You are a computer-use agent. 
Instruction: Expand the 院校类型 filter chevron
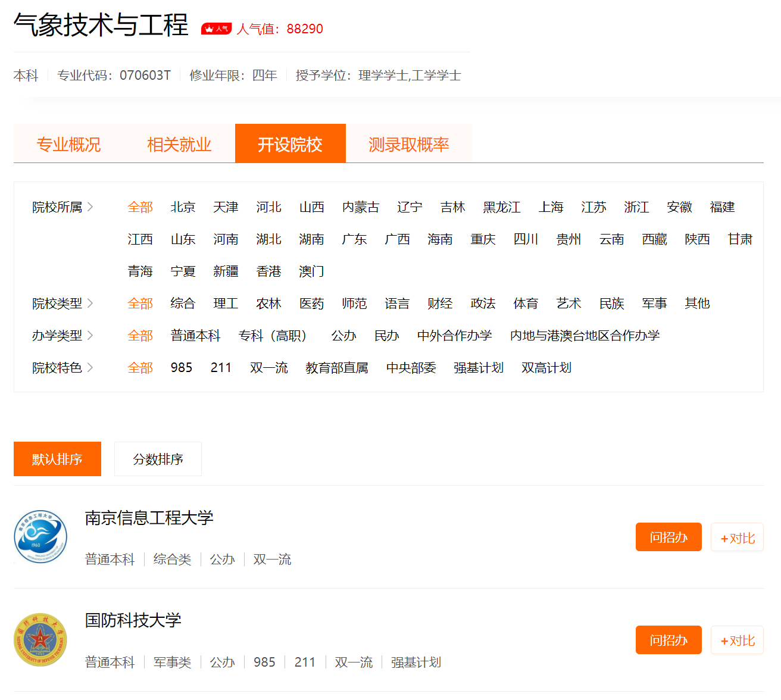pos(90,304)
